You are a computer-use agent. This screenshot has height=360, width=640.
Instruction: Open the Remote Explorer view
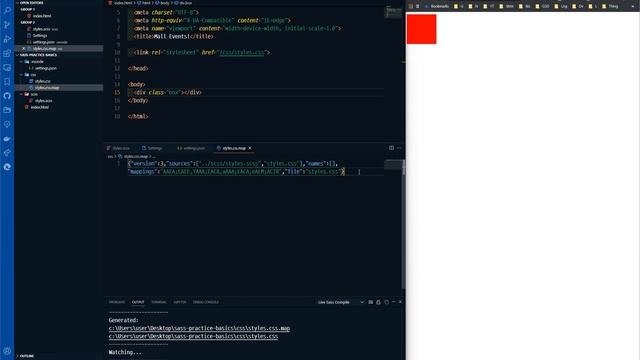[7, 67]
